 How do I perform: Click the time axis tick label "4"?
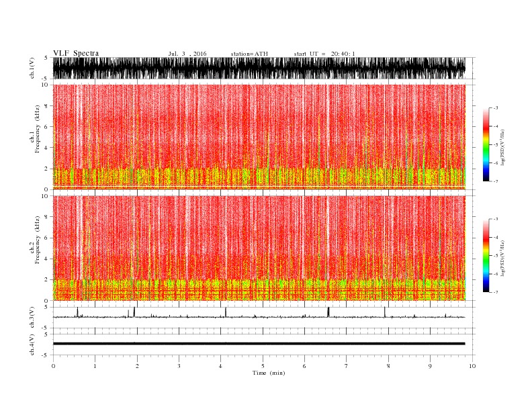point(220,366)
